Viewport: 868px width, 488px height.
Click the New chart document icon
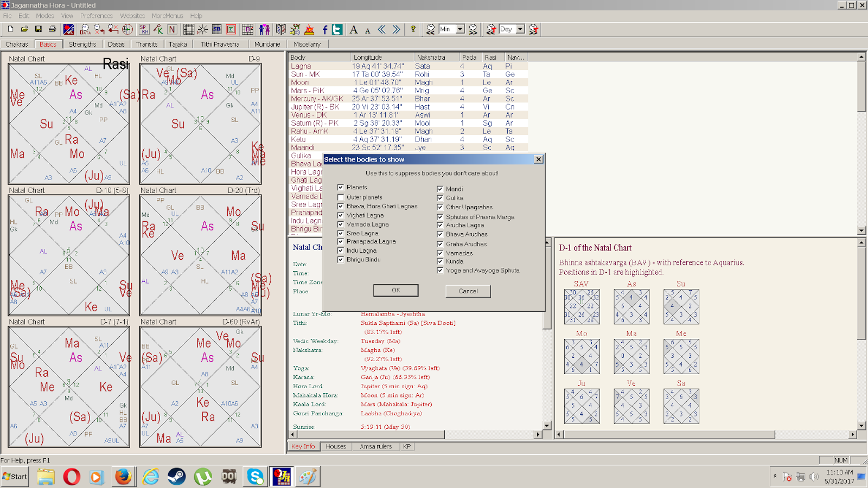tap(10, 29)
